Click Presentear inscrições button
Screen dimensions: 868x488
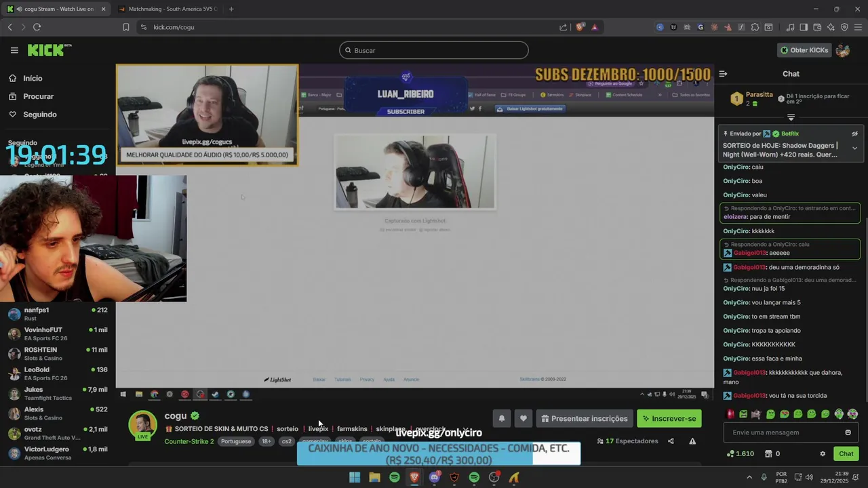585,418
